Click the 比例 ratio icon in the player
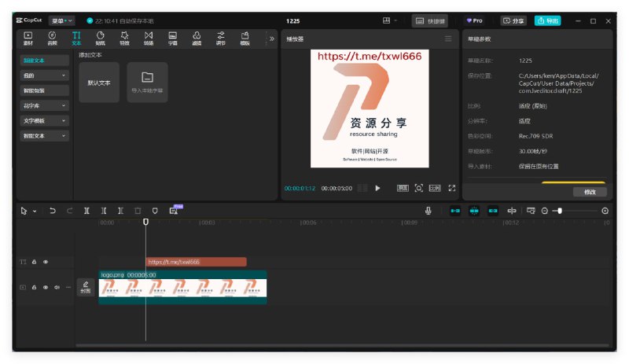 coord(435,188)
